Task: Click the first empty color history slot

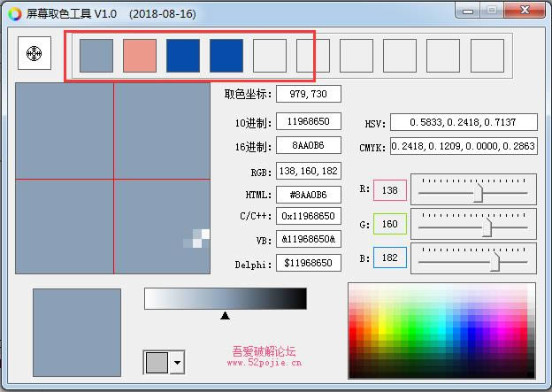Action: pos(270,55)
